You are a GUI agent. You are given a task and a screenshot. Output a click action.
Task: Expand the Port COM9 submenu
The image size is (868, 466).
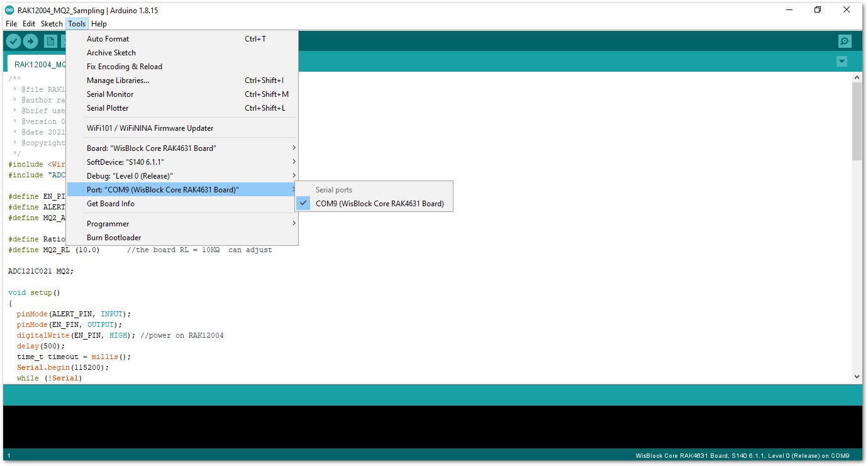point(182,190)
